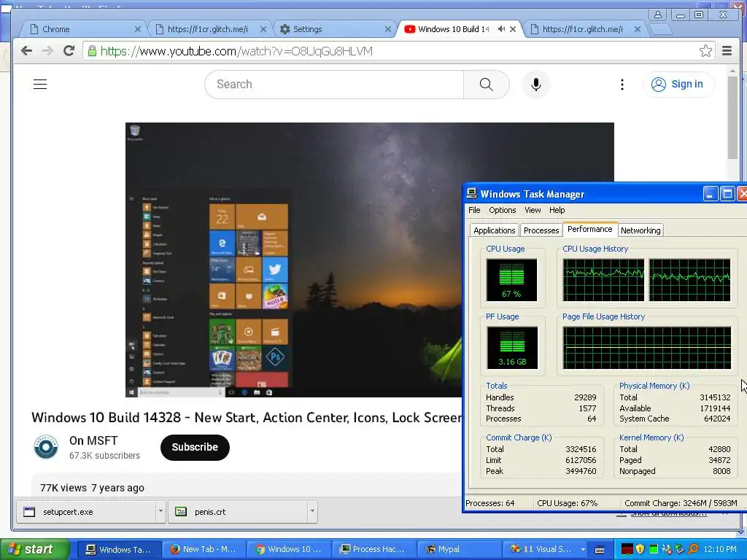Open the File menu in Task Manager
This screenshot has width=747, height=560.
click(x=474, y=210)
